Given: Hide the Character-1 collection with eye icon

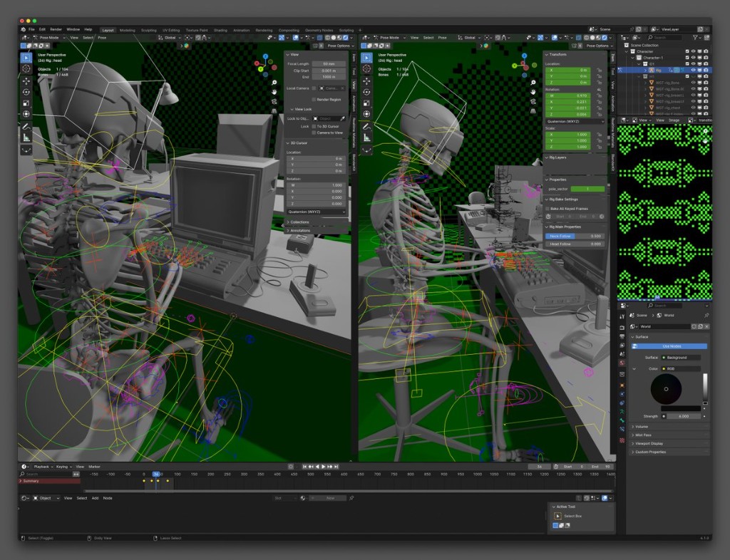Looking at the screenshot, I should (693, 58).
